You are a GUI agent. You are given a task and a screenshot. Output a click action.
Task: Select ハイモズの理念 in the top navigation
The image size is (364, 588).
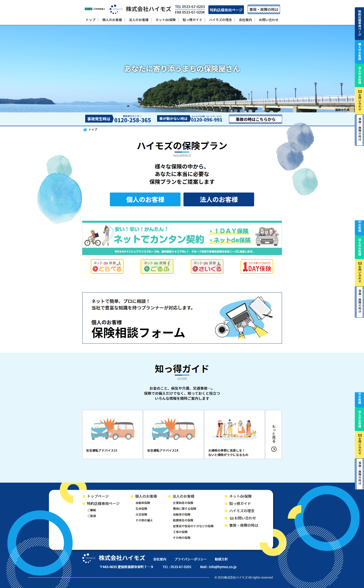220,20
